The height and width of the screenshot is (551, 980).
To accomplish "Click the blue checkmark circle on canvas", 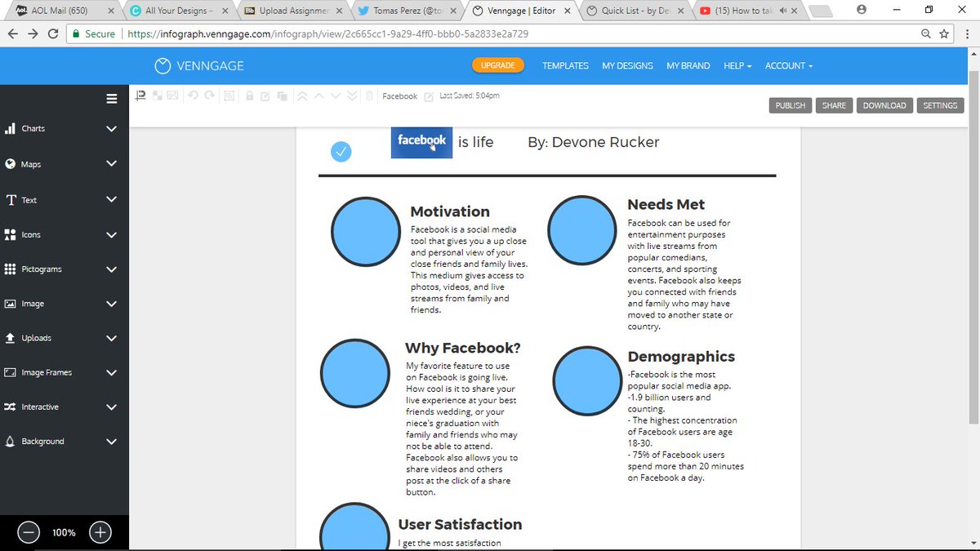I will (341, 152).
